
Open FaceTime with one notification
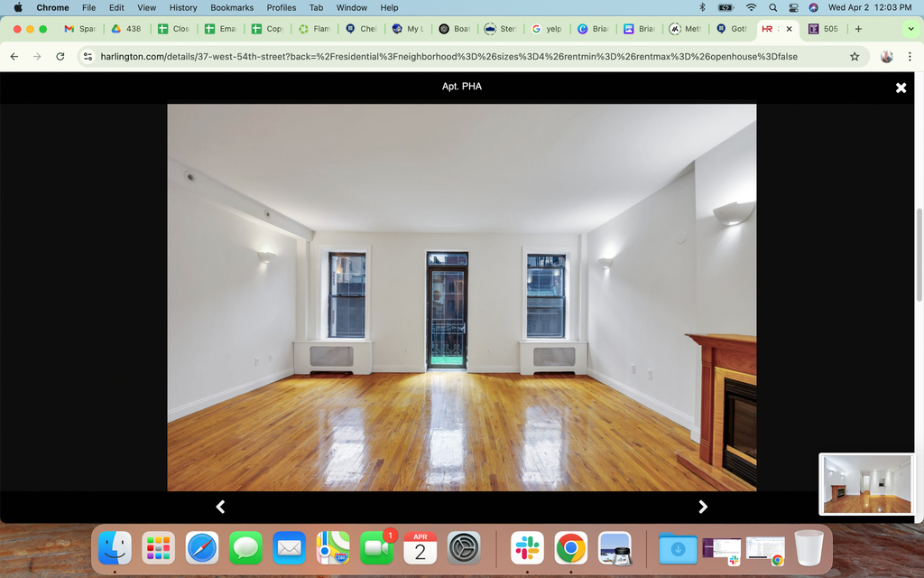click(x=376, y=548)
